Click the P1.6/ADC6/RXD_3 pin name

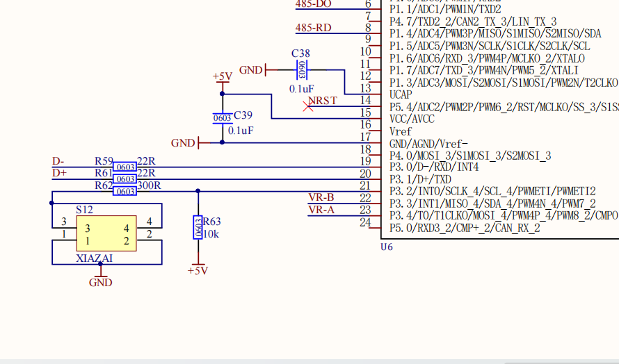[x=487, y=58]
